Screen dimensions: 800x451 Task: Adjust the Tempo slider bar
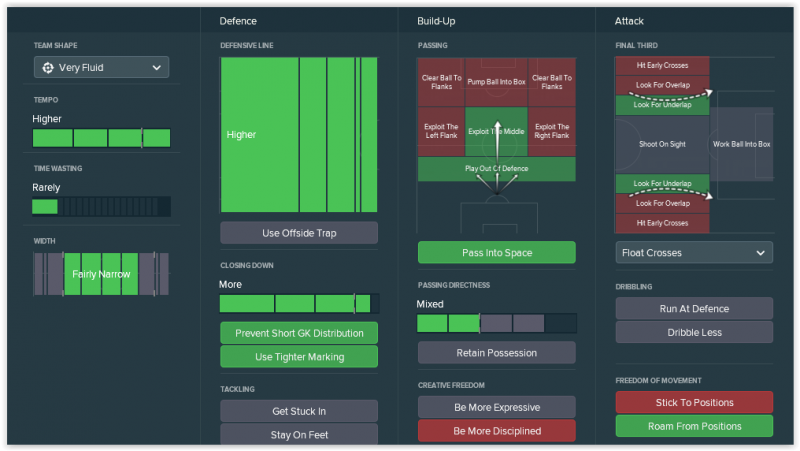click(x=101, y=138)
